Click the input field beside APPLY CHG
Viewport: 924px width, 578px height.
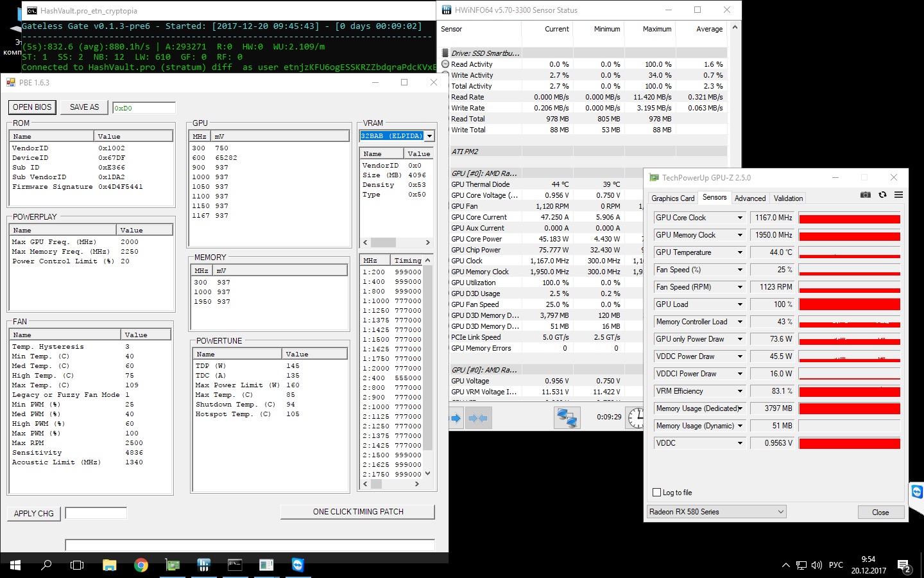96,513
